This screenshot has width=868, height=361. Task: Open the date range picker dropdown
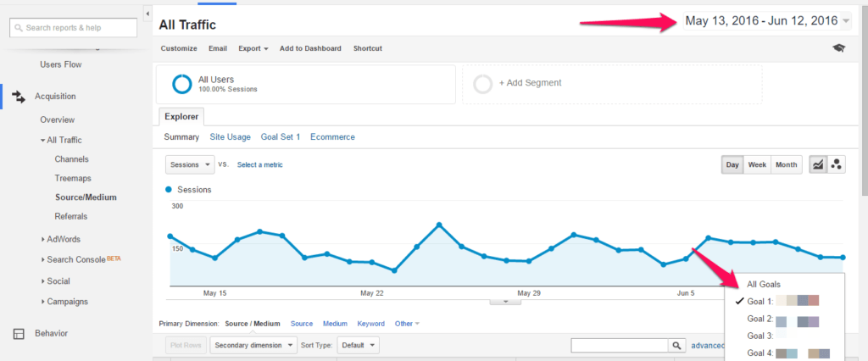[x=845, y=20]
